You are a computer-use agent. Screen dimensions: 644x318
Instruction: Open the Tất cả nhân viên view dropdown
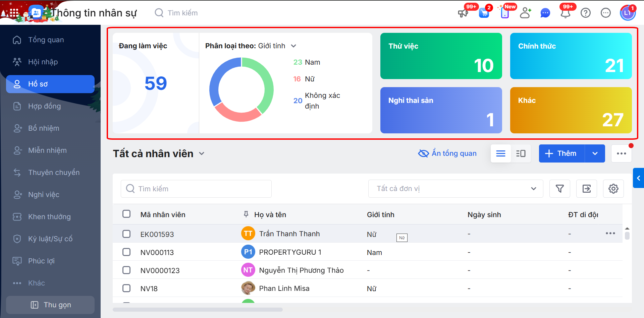click(x=202, y=153)
